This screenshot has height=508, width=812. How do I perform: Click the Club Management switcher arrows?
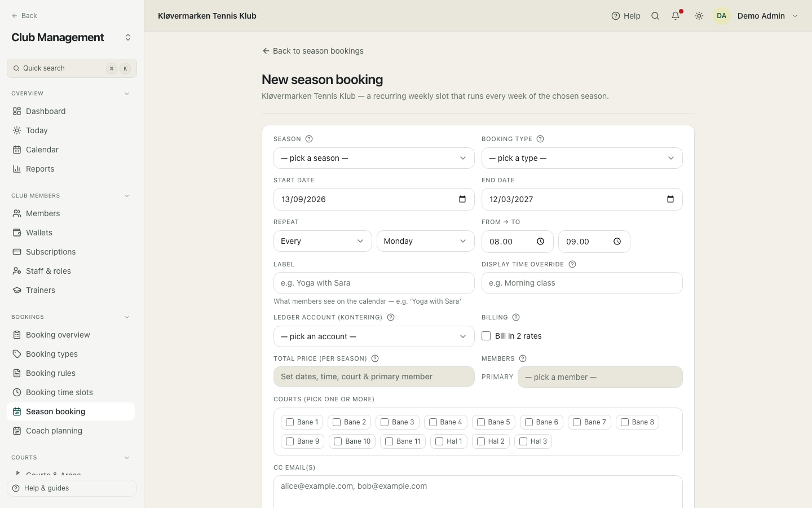[128, 37]
